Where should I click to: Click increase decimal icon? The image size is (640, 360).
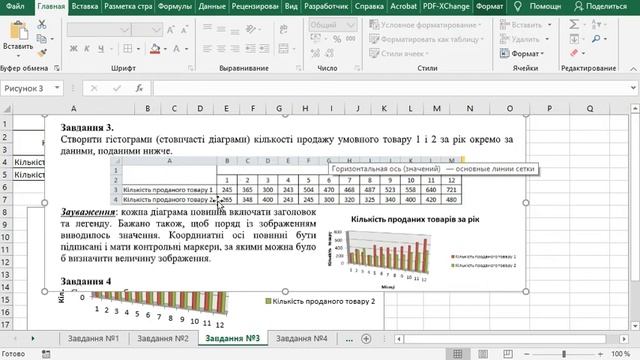(x=316, y=53)
